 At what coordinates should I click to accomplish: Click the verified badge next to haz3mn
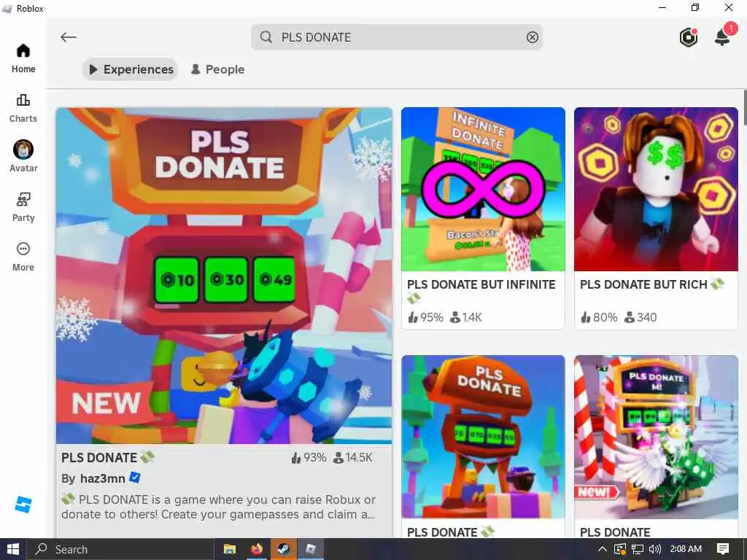[x=135, y=478]
